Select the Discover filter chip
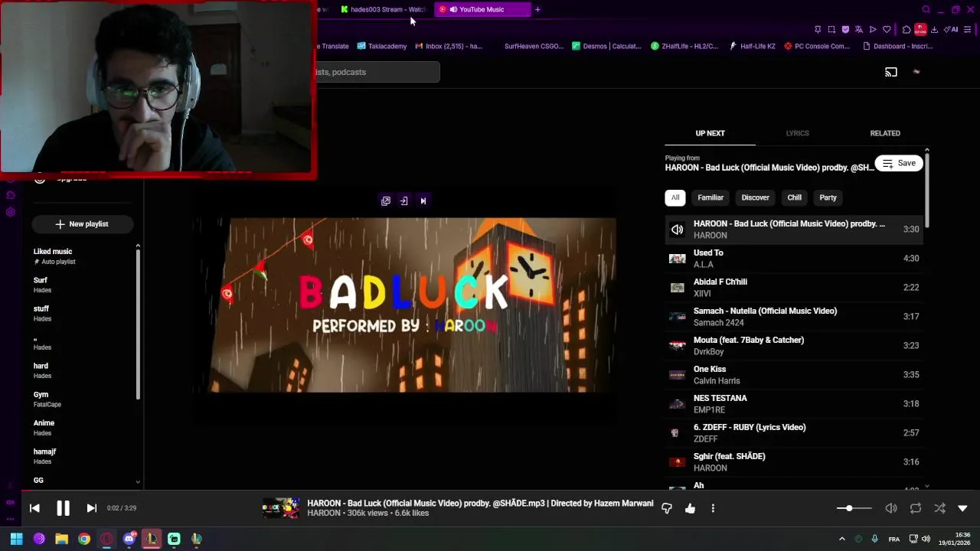The width and height of the screenshot is (980, 551). (x=755, y=197)
